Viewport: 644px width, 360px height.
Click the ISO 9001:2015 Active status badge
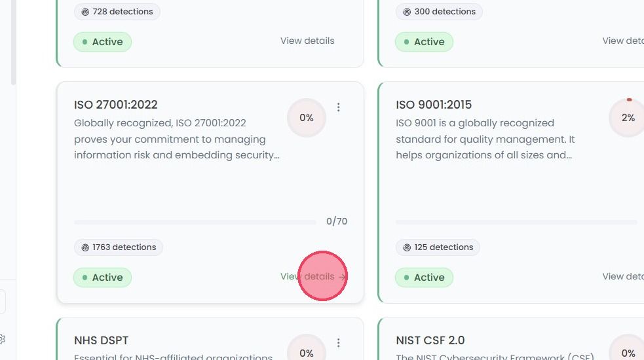[425, 278]
